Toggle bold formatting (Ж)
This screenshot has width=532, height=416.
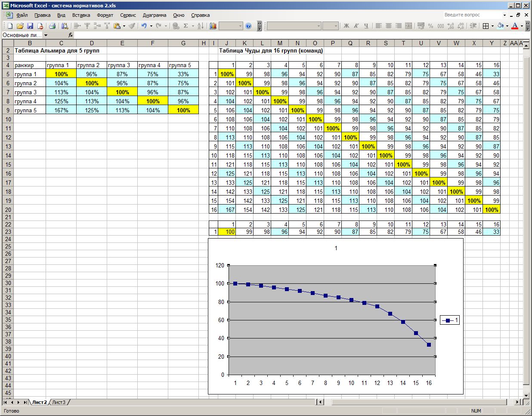click(346, 26)
